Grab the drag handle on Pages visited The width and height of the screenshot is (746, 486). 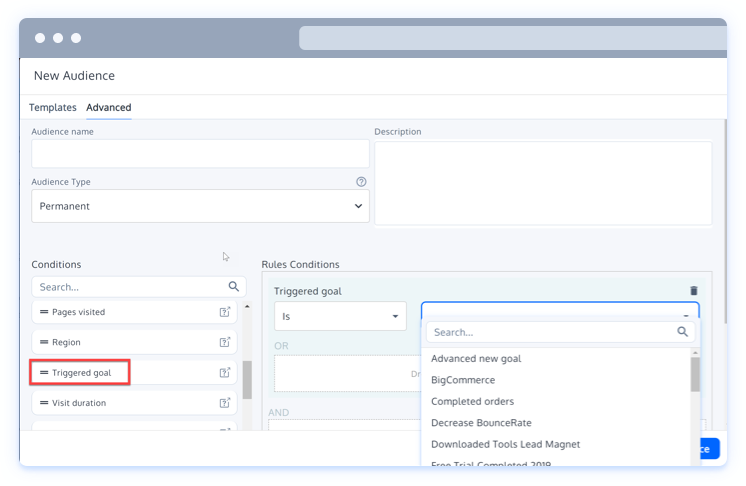point(44,312)
